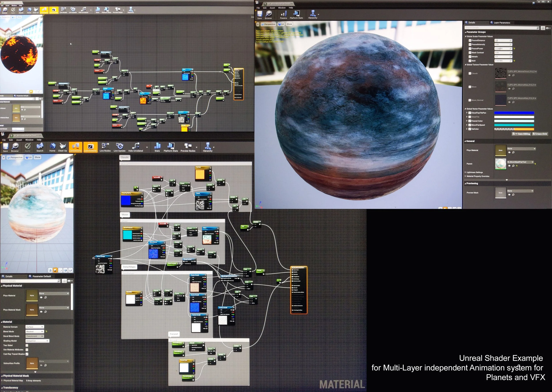Click the Platform Stats icon in material editor

point(171,146)
